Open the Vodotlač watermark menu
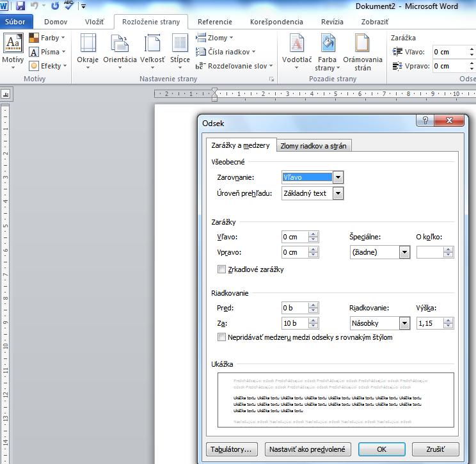476x464 pixels. (x=297, y=51)
